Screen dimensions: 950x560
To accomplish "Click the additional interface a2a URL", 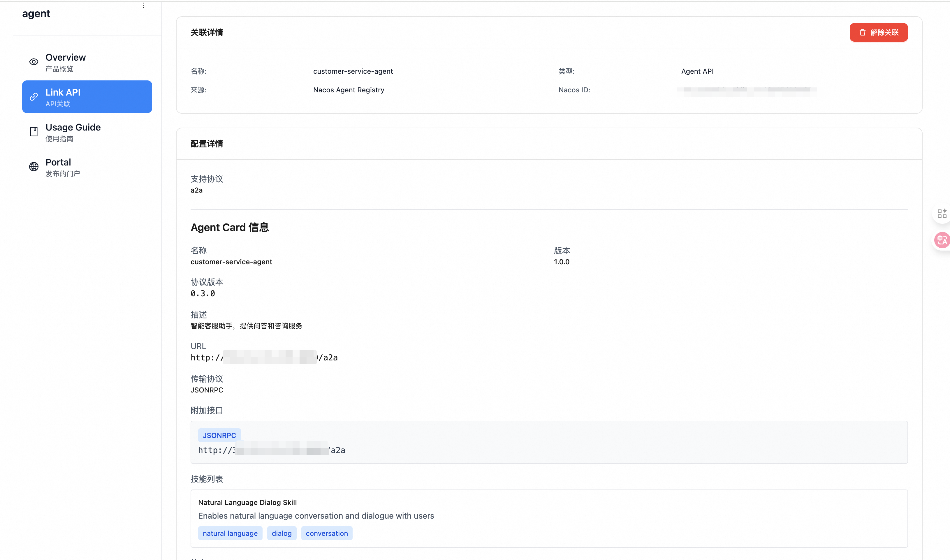I will pos(271,450).
